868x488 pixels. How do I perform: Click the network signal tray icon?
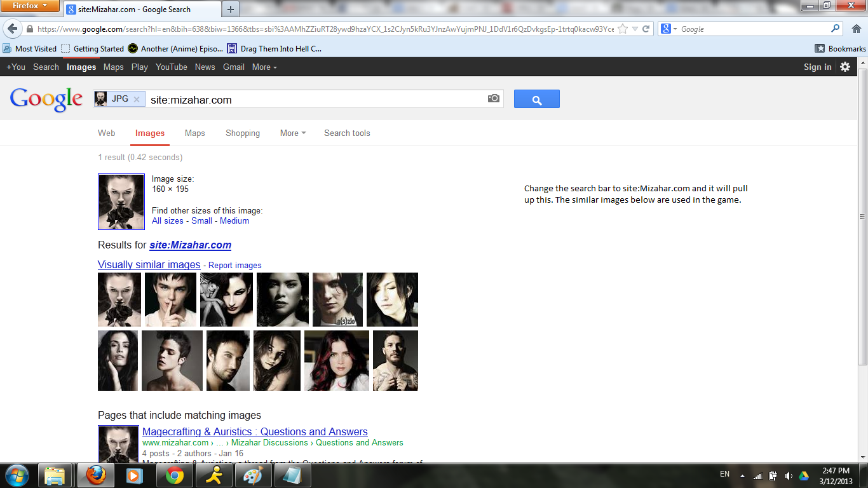(x=757, y=475)
